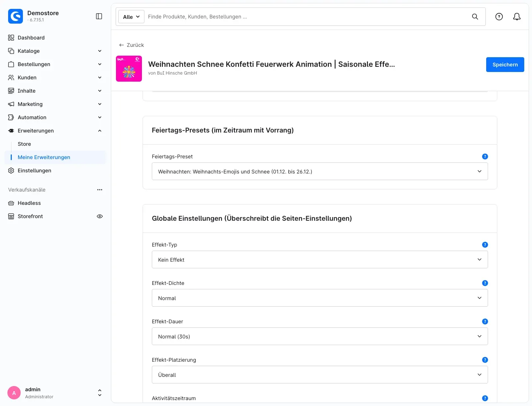
Task: Click the Headless basket icon
Action: pos(11,203)
